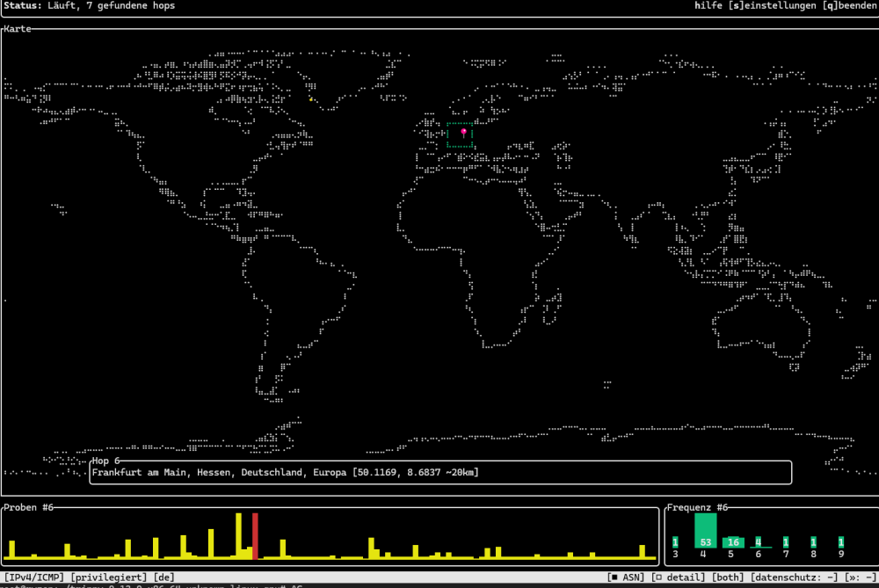879x588 pixels.
Task: Click the '[privilegiert]' status entry
Action: [109, 577]
